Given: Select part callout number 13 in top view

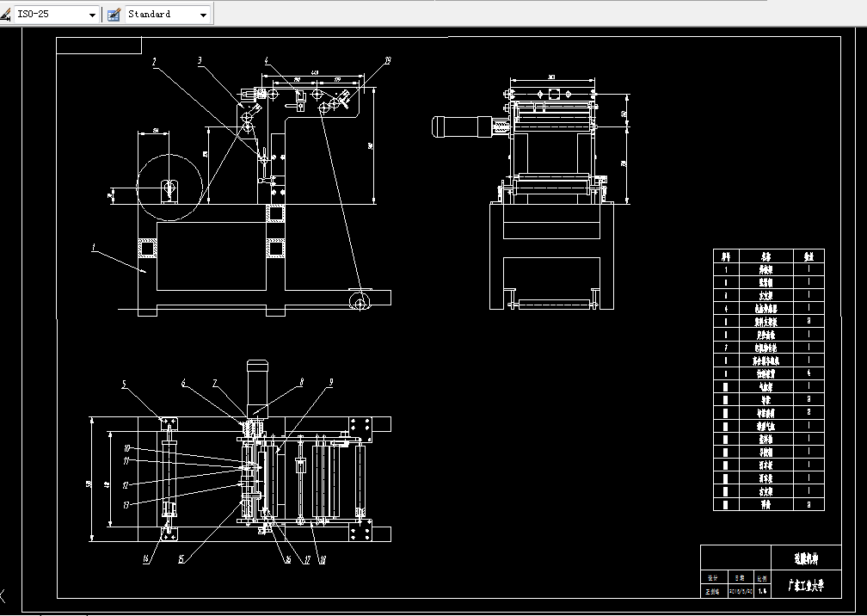Looking at the screenshot, I should coord(126,505).
